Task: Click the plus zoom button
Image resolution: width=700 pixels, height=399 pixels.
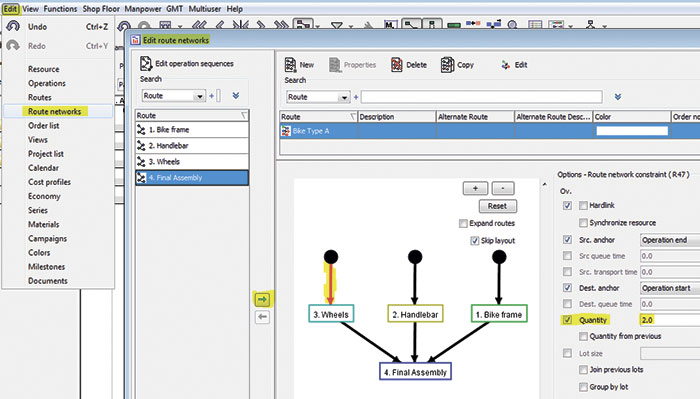Action: pyautogui.click(x=475, y=188)
